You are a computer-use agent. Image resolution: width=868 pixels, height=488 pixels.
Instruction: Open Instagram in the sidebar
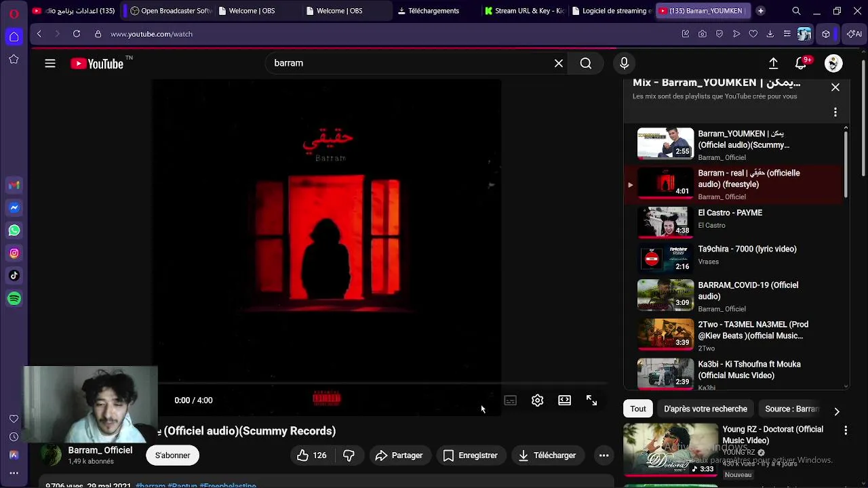14,253
